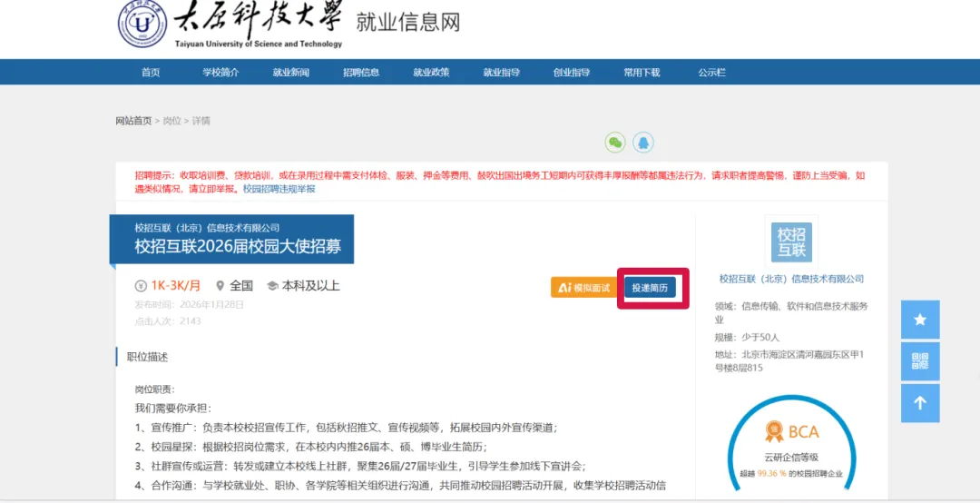
Task: Click the 校招互联 company logo thumbnail
Action: pyautogui.click(x=791, y=242)
